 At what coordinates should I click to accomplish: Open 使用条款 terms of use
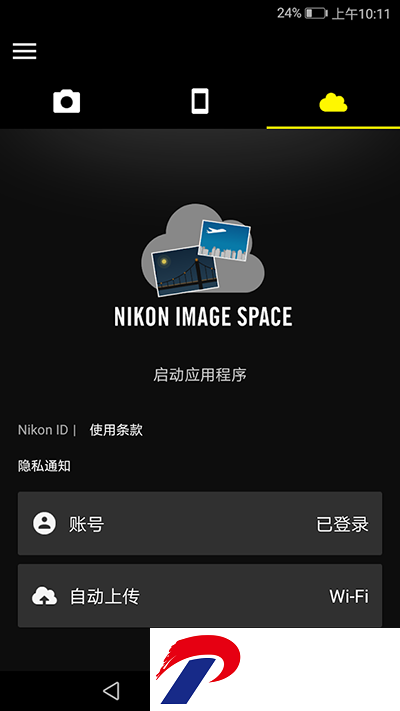(x=116, y=430)
